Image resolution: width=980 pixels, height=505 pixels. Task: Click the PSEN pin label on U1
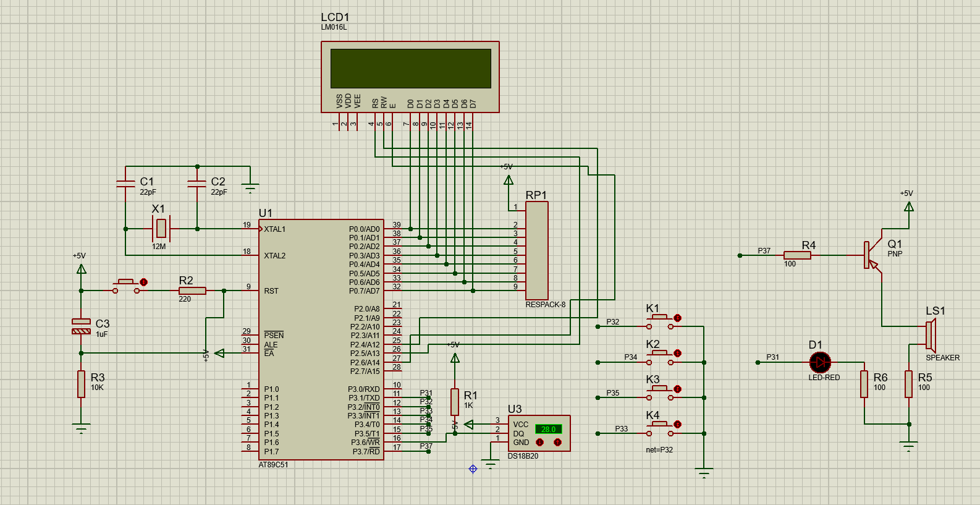(274, 336)
